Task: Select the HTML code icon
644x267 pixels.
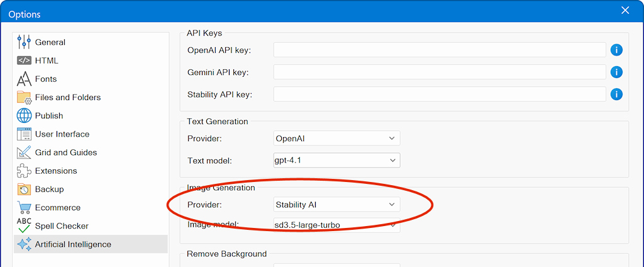Action: click(x=24, y=60)
